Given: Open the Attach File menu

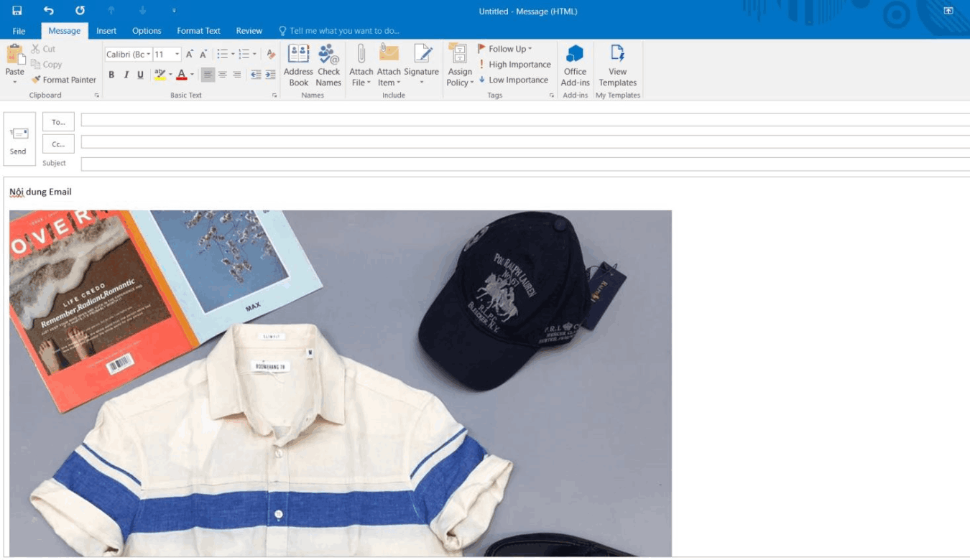Looking at the screenshot, I should click(361, 65).
